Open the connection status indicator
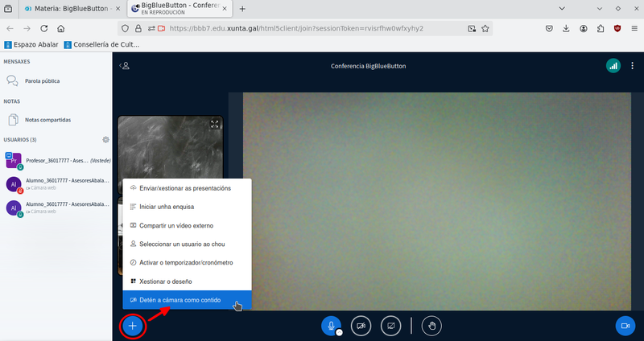The image size is (644, 341). 613,66
